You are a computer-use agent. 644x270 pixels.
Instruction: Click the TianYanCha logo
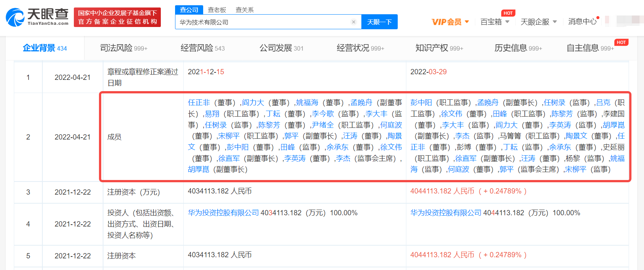coord(37,17)
